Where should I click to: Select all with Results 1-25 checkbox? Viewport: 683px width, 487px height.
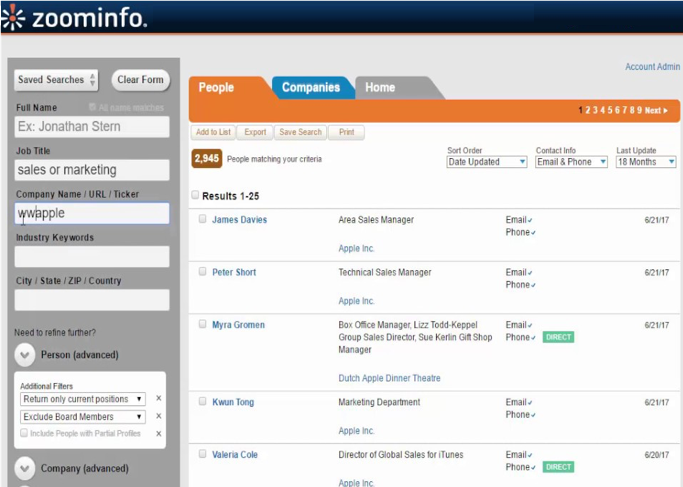click(x=195, y=195)
